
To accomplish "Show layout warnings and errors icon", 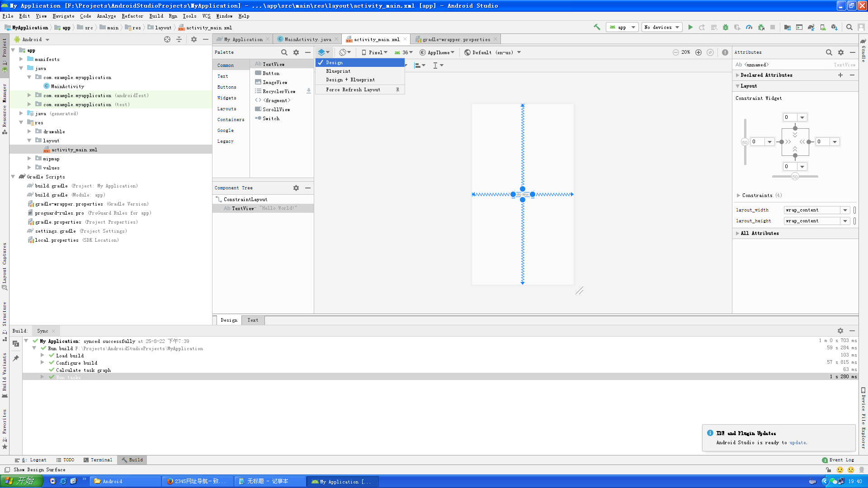I will click(x=725, y=52).
